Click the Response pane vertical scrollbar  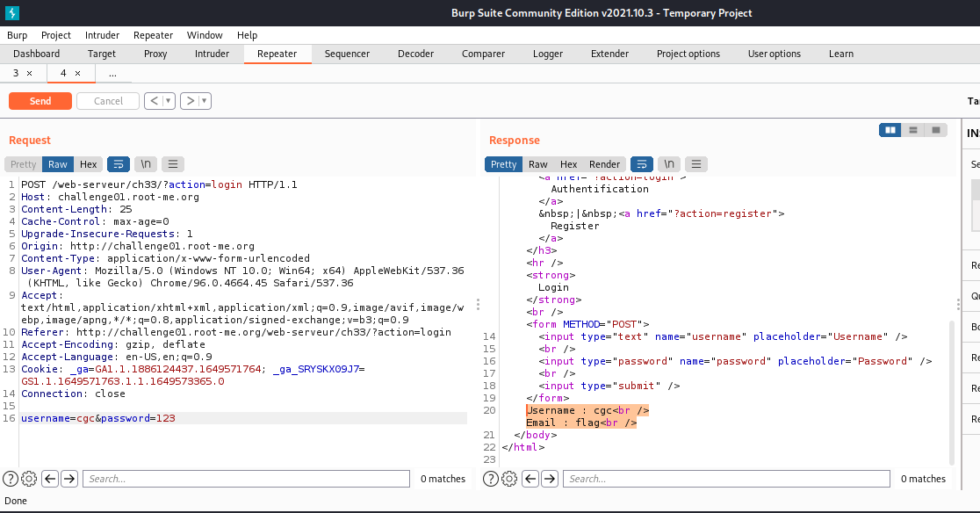click(x=952, y=393)
